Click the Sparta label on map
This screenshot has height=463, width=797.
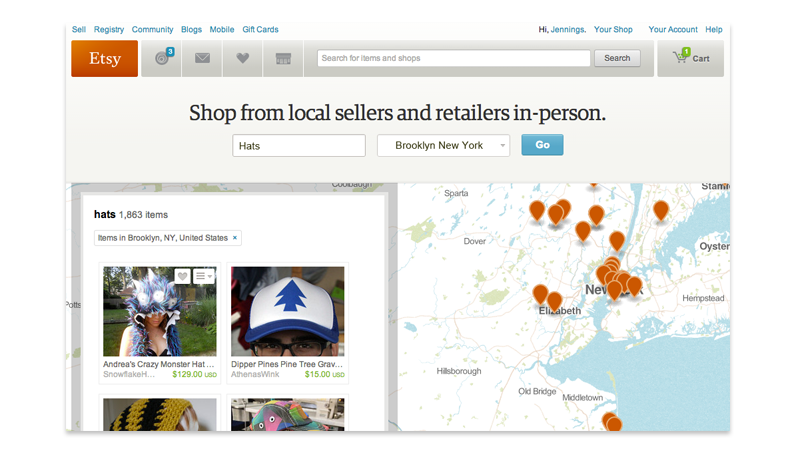tap(456, 193)
